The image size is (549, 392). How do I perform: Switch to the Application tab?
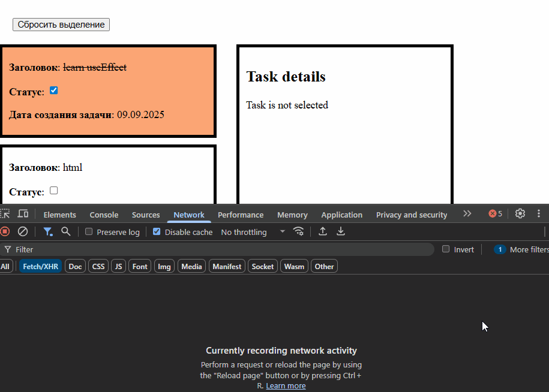click(341, 215)
